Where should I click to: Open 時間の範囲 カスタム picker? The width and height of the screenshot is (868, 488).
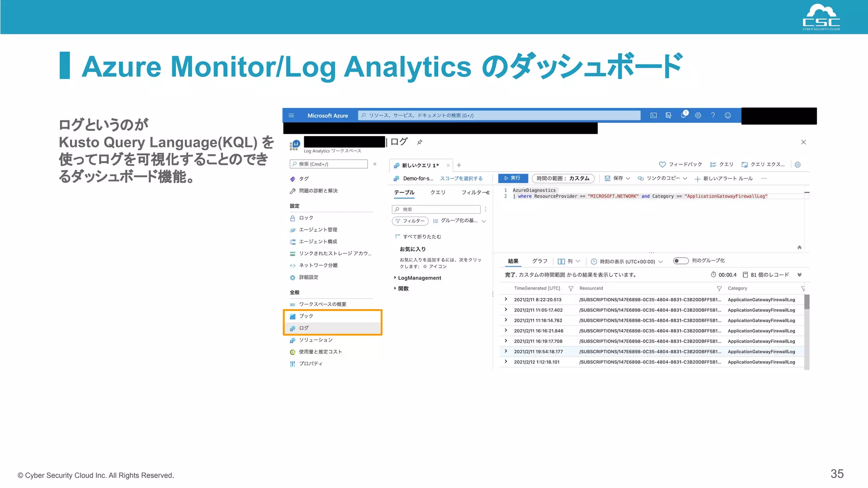(563, 178)
